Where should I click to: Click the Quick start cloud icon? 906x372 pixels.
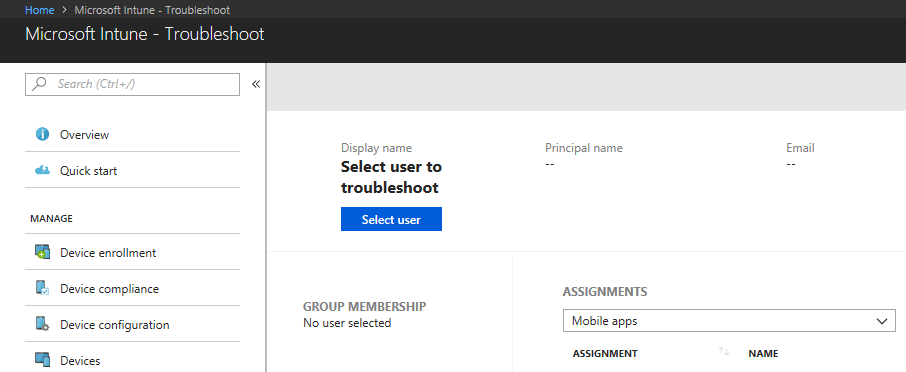(42, 170)
